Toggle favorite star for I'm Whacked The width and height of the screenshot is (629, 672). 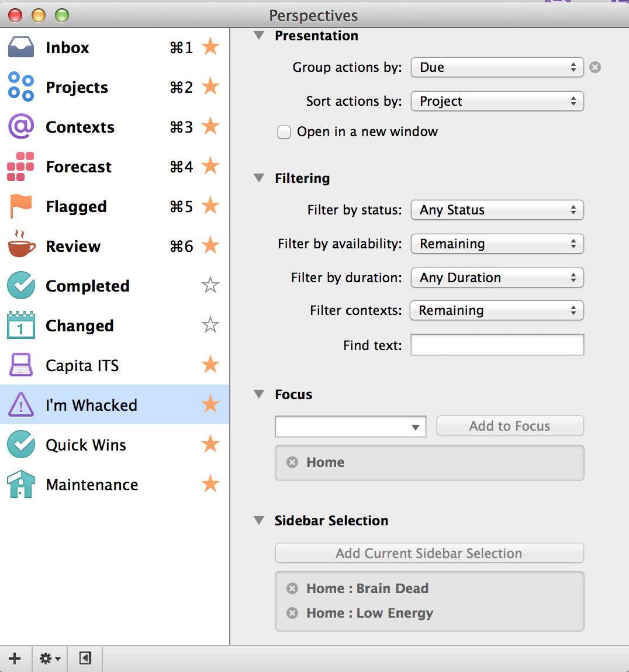(x=210, y=404)
